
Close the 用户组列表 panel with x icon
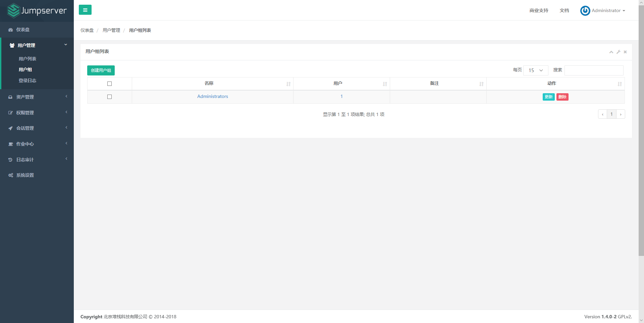pos(625,52)
